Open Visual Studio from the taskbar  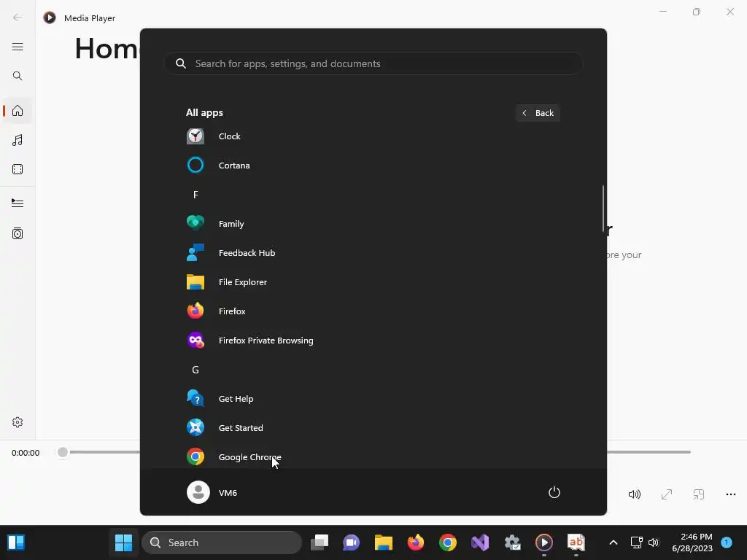pyautogui.click(x=480, y=542)
